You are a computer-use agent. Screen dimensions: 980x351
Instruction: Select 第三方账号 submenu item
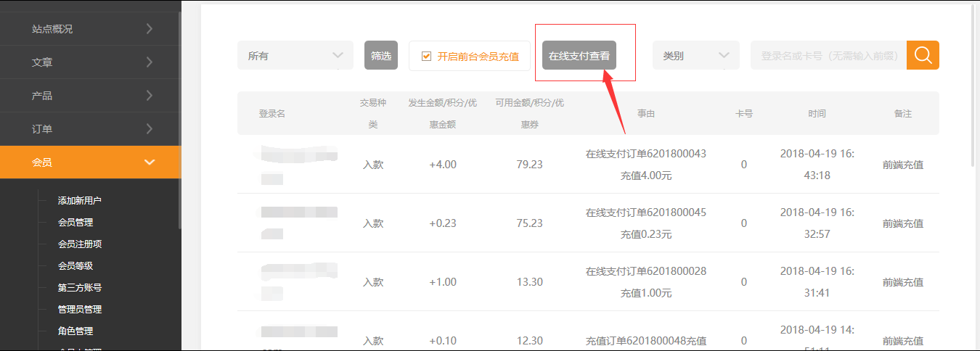[x=80, y=287]
